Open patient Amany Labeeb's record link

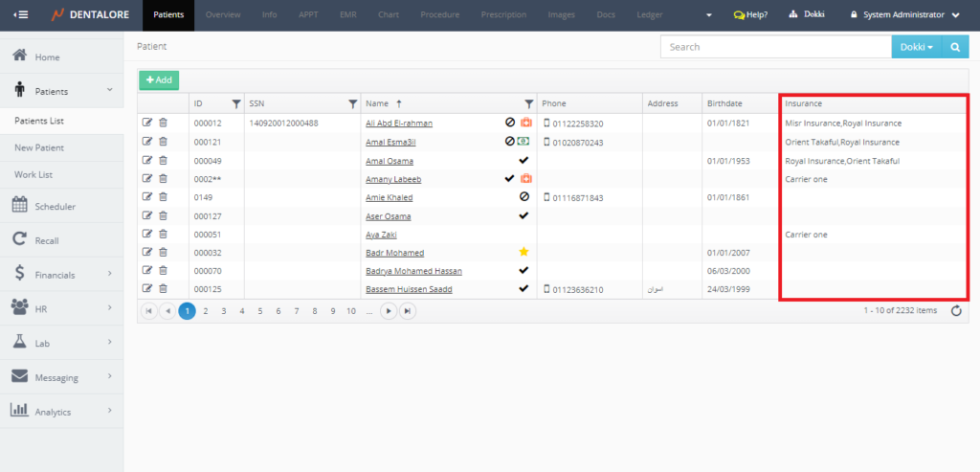tap(393, 179)
